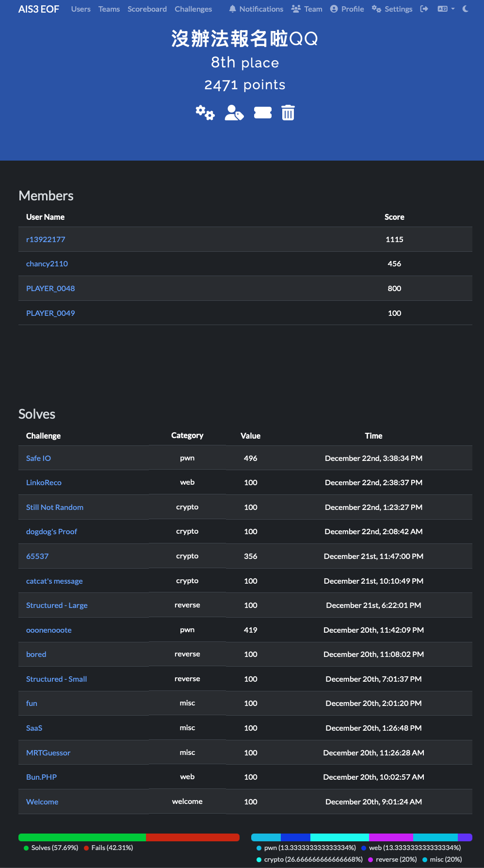The image size is (484, 868).
Task: Open member r13922177's profile link
Action: tap(46, 239)
